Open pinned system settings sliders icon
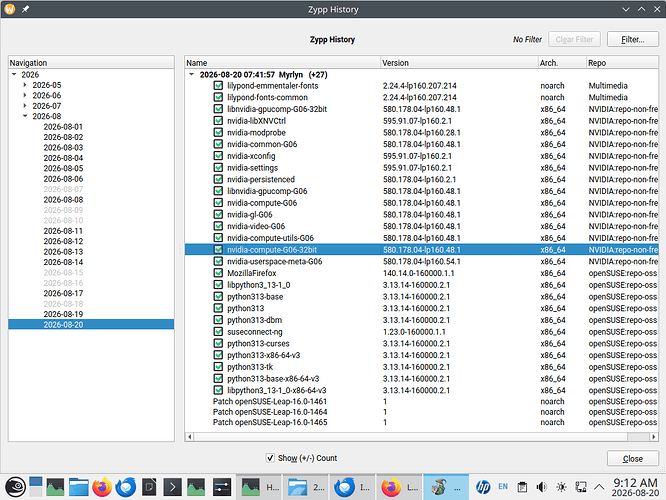Image resolution: width=666 pixels, height=500 pixels. [222, 487]
